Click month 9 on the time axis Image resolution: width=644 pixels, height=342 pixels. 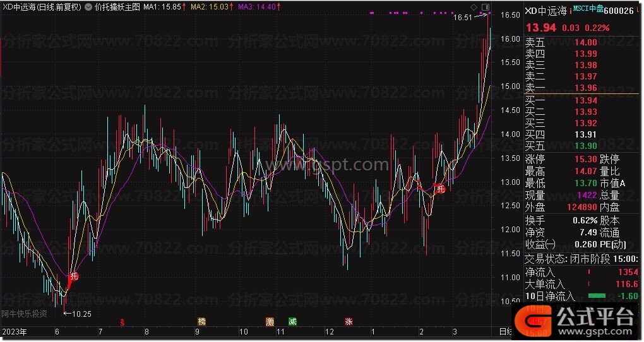[197, 332]
